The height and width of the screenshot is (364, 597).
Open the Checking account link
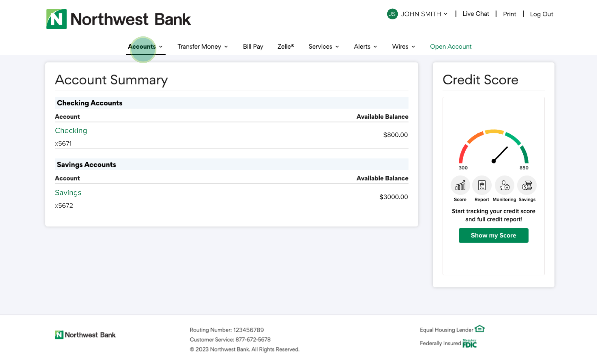(71, 131)
